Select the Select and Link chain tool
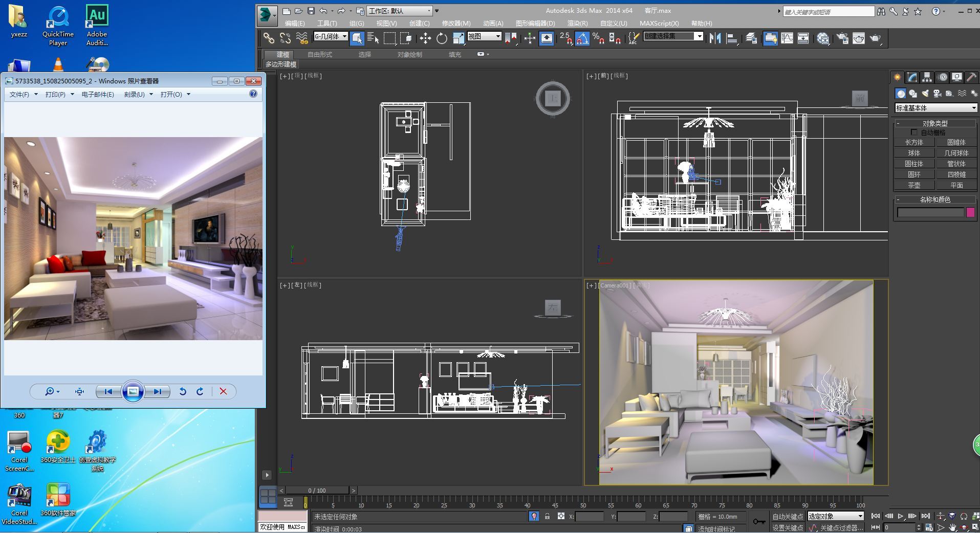 [x=269, y=38]
